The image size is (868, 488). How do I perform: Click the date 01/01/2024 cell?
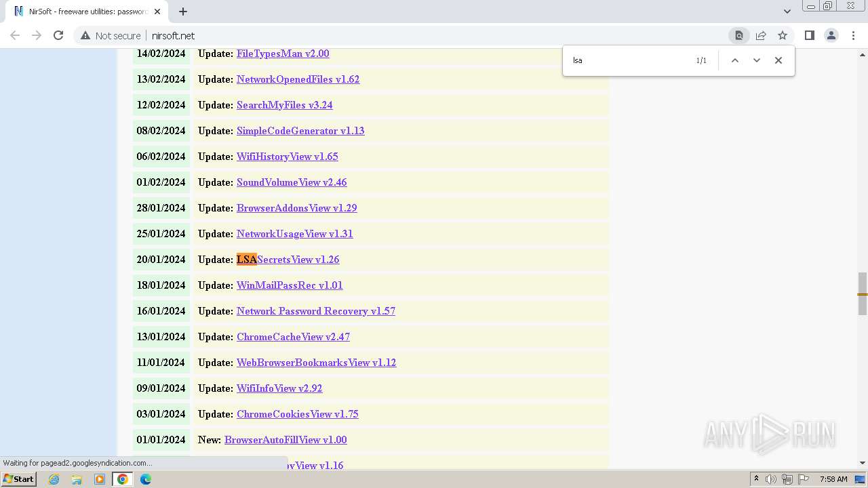coord(161,440)
